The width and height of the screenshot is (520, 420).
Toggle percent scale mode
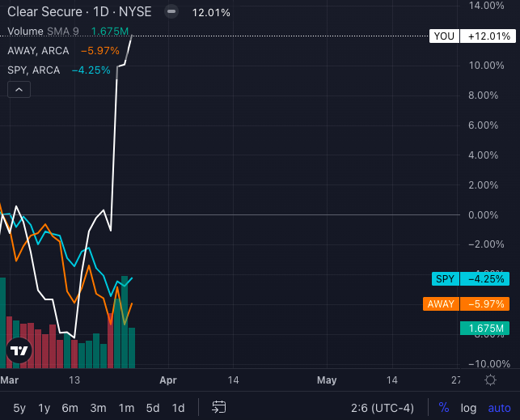coord(444,407)
